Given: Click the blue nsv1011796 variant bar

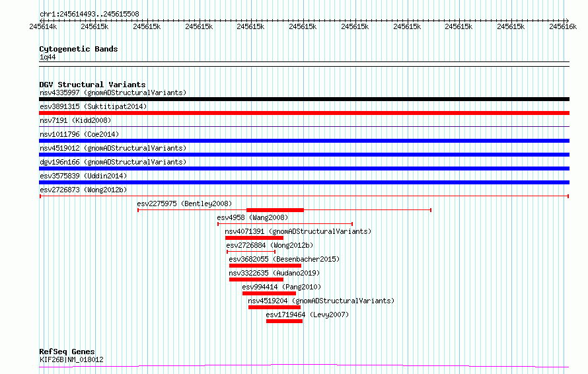Looking at the screenshot, I should pyautogui.click(x=304, y=141).
